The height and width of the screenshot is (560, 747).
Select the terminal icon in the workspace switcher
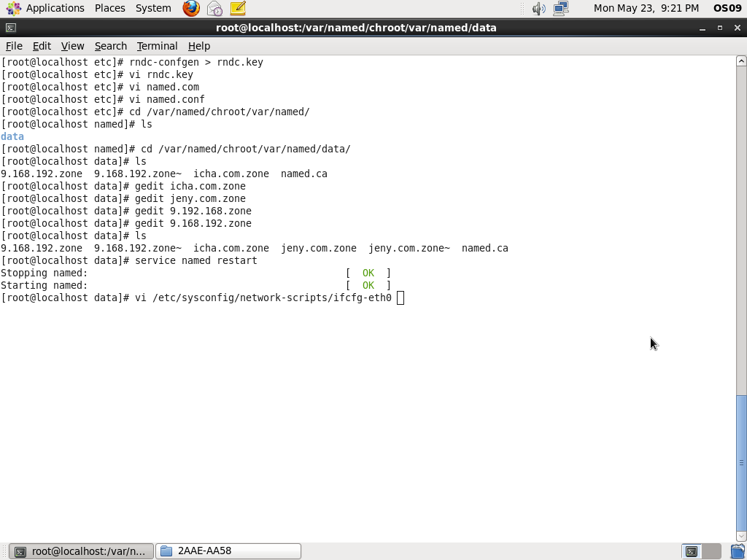(690, 551)
